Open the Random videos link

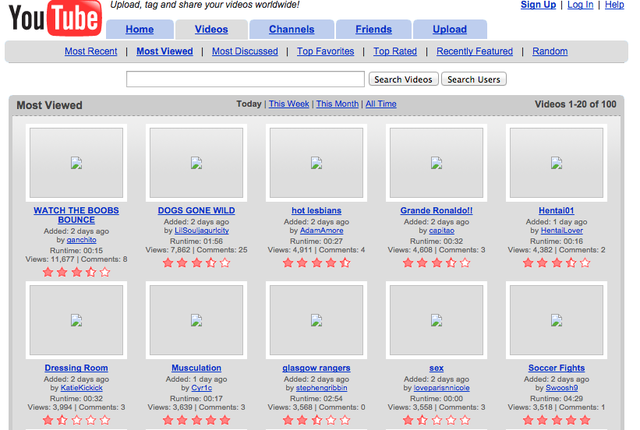point(550,51)
